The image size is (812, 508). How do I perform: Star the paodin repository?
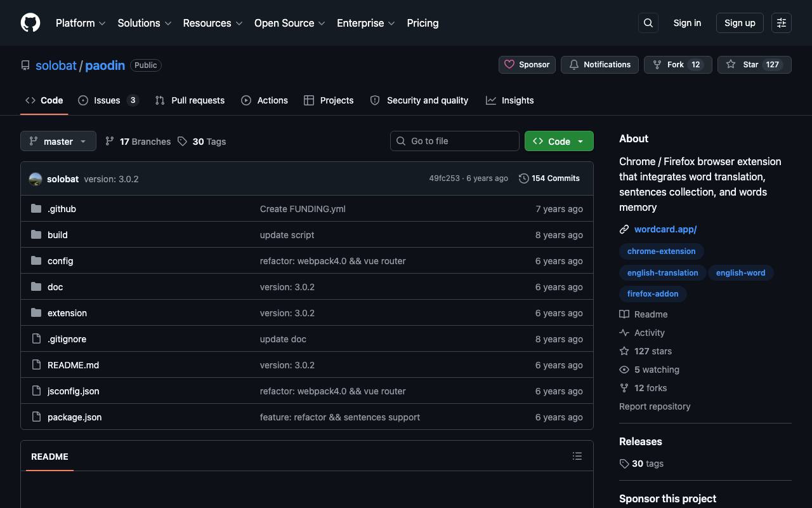coord(754,65)
